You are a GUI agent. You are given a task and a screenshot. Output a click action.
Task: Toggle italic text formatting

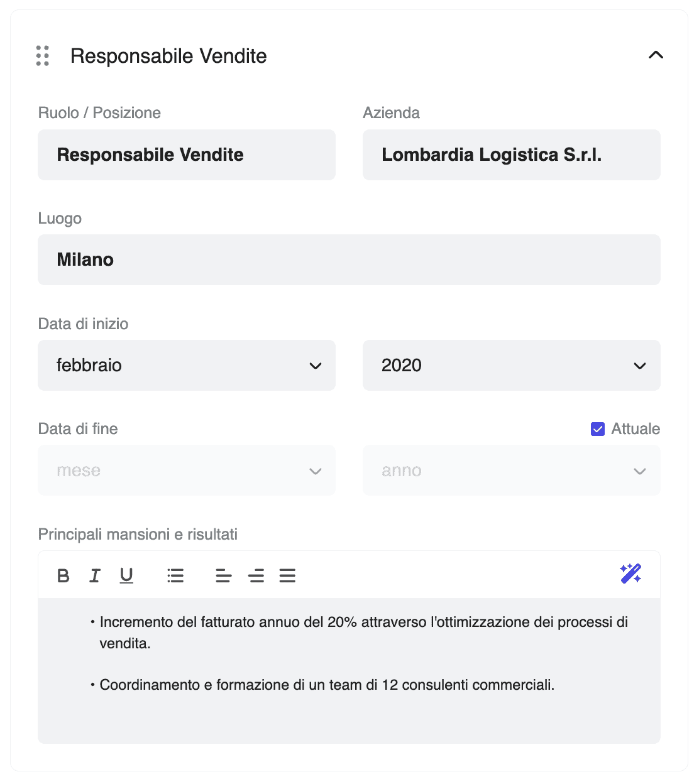95,575
